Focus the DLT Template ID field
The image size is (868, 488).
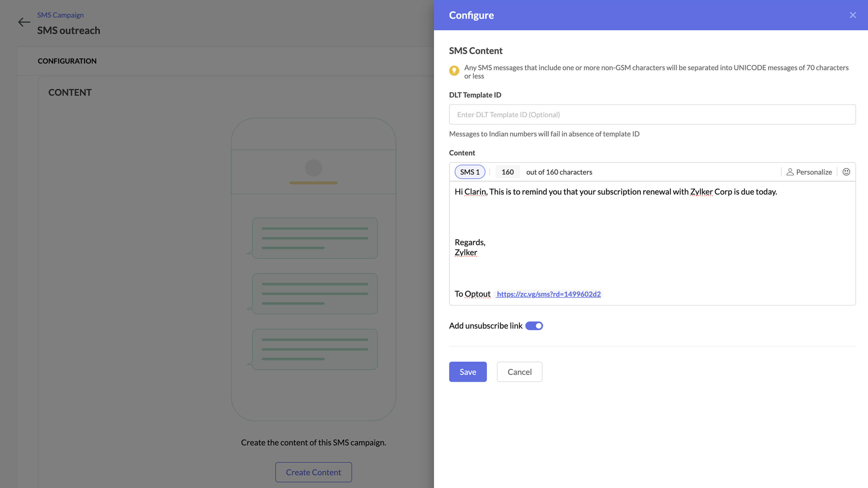coord(652,114)
